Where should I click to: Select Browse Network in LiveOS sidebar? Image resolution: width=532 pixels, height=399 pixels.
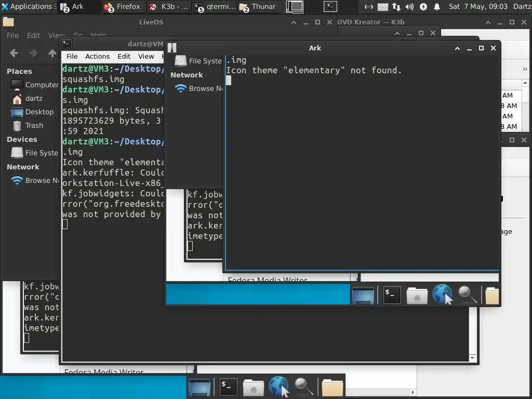point(35,180)
